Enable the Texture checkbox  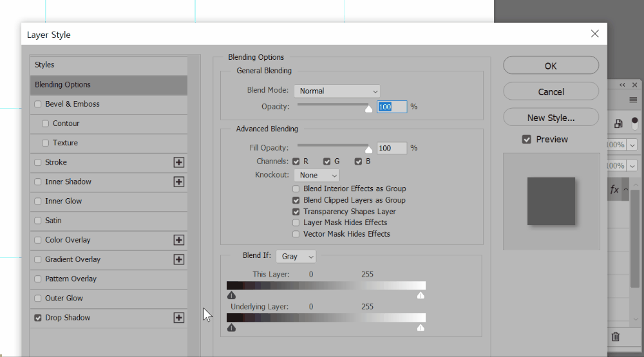coord(45,143)
